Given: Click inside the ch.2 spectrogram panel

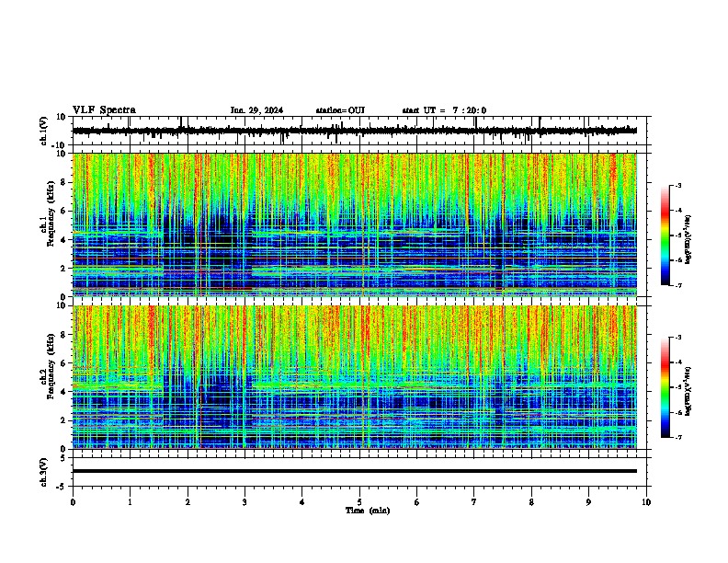Looking at the screenshot, I should [355, 377].
